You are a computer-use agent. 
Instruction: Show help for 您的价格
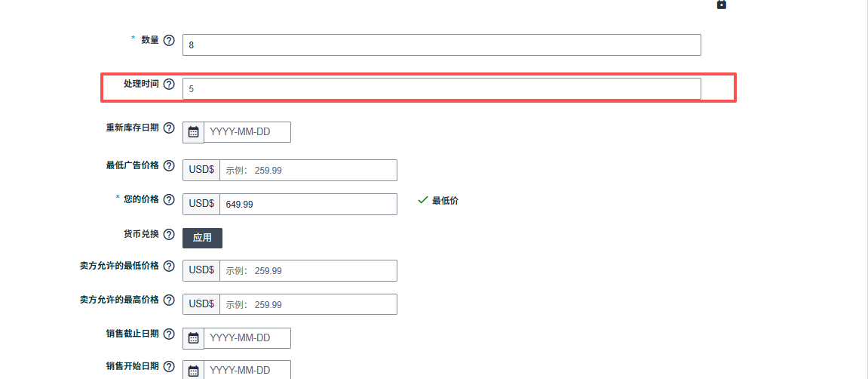tap(169, 199)
